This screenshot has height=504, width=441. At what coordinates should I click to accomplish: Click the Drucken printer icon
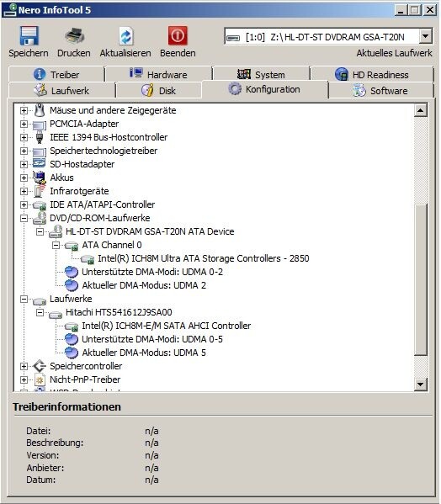tap(74, 35)
